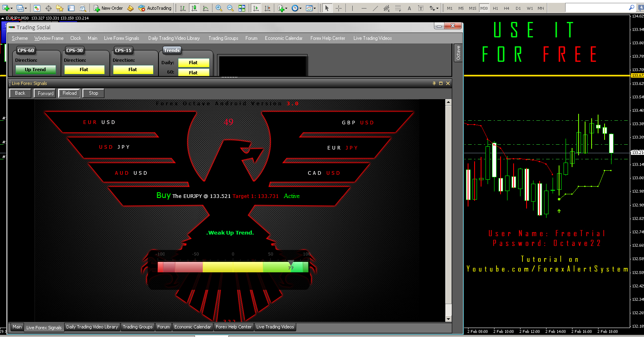Switch chart to candlesticks
The width and height of the screenshot is (644, 339).
194,8
